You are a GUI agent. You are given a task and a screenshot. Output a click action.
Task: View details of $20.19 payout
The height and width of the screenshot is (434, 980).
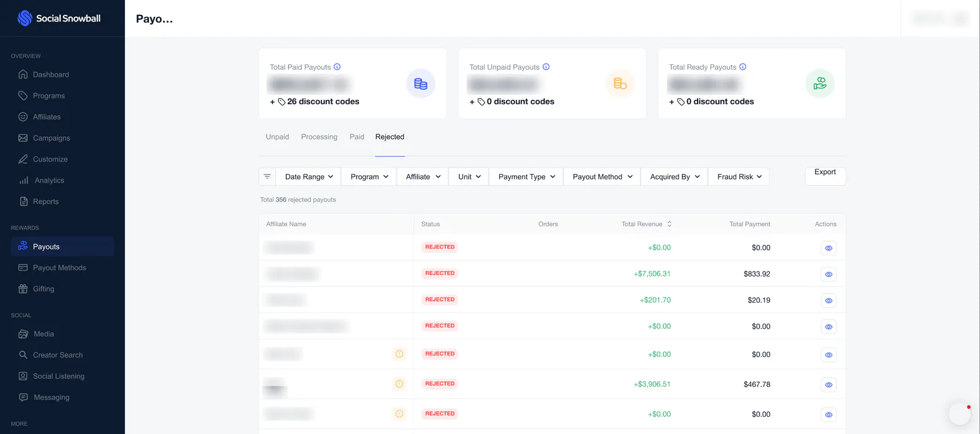click(x=829, y=301)
